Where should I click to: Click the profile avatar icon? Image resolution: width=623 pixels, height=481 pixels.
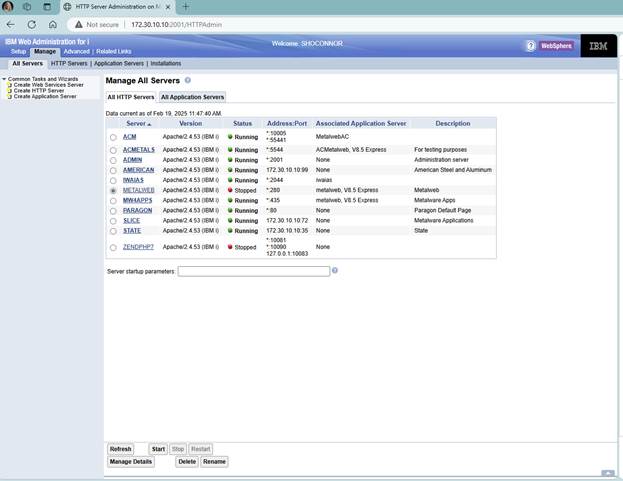tap(8, 7)
